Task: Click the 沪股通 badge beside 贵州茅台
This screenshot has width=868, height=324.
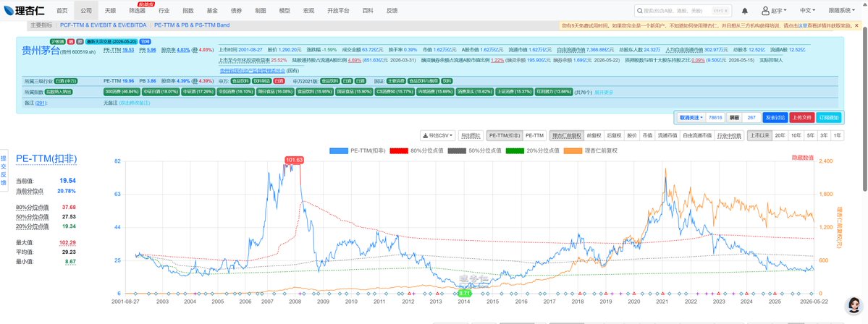Action: click(58, 41)
